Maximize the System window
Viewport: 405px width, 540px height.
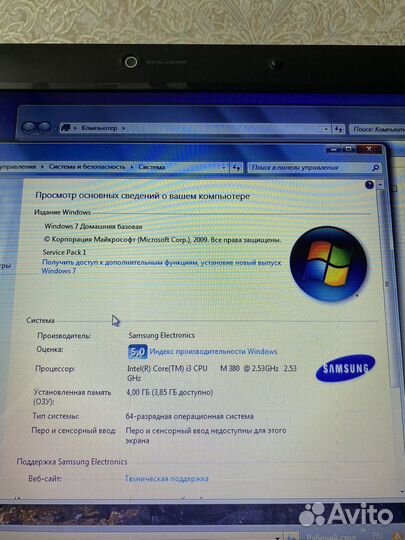pyautogui.click(x=349, y=149)
